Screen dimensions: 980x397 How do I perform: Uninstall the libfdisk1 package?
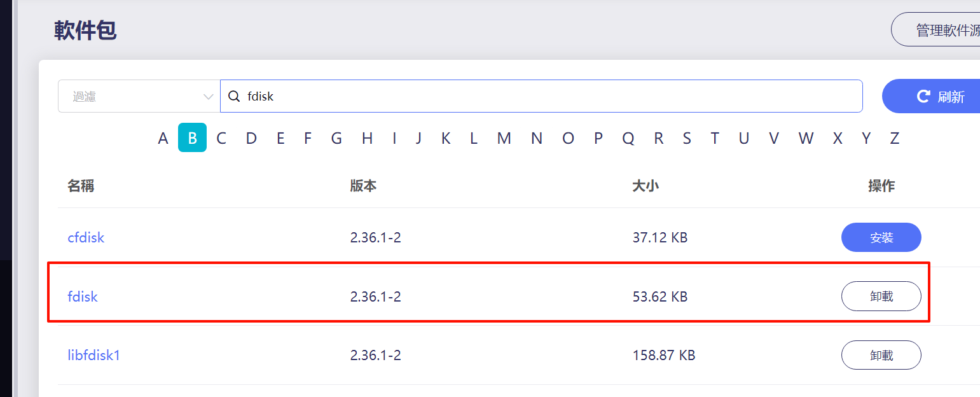pyautogui.click(x=881, y=355)
